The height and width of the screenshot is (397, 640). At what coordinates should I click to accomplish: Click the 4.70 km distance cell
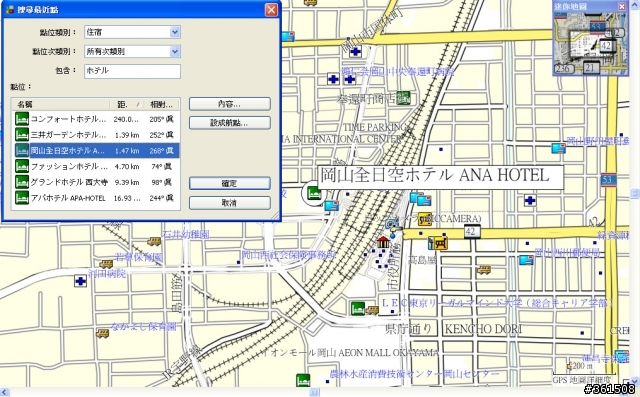point(127,166)
